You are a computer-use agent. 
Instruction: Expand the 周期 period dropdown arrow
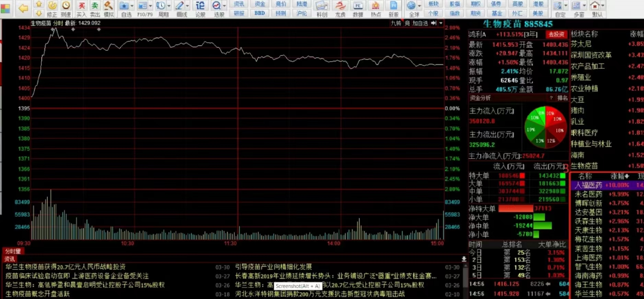click(169, 6)
